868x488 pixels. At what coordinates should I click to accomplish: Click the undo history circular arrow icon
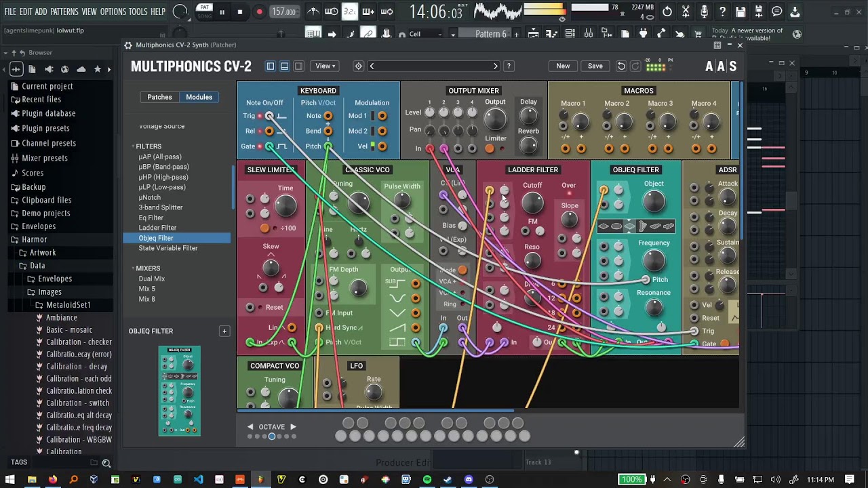667,12
